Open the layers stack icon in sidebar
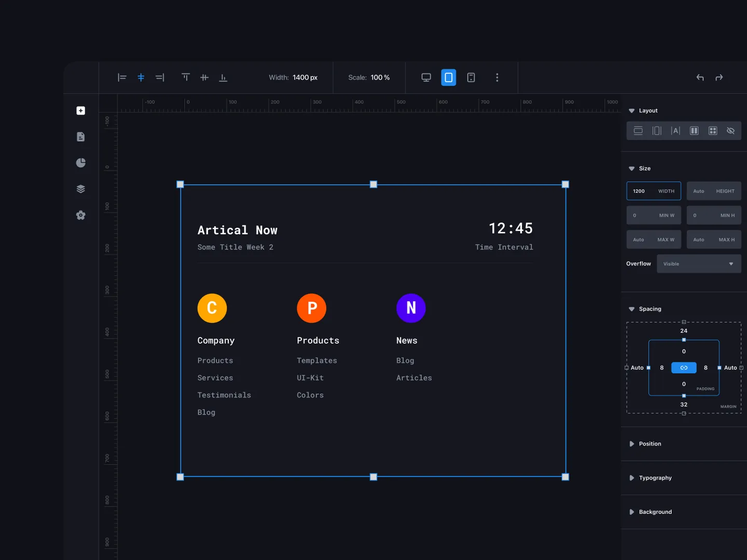The image size is (747, 560). pos(80,189)
